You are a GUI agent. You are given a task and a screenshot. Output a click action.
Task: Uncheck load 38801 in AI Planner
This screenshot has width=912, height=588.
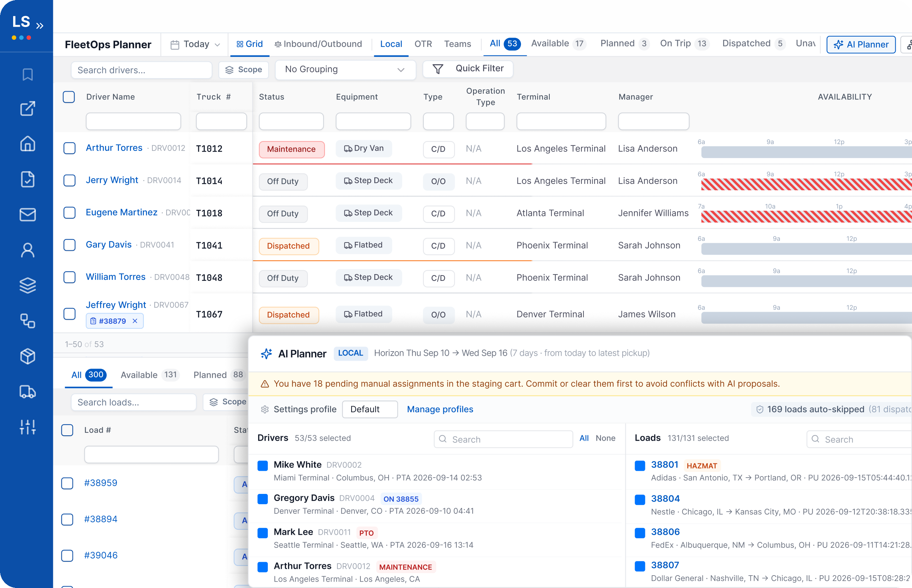[x=640, y=466]
